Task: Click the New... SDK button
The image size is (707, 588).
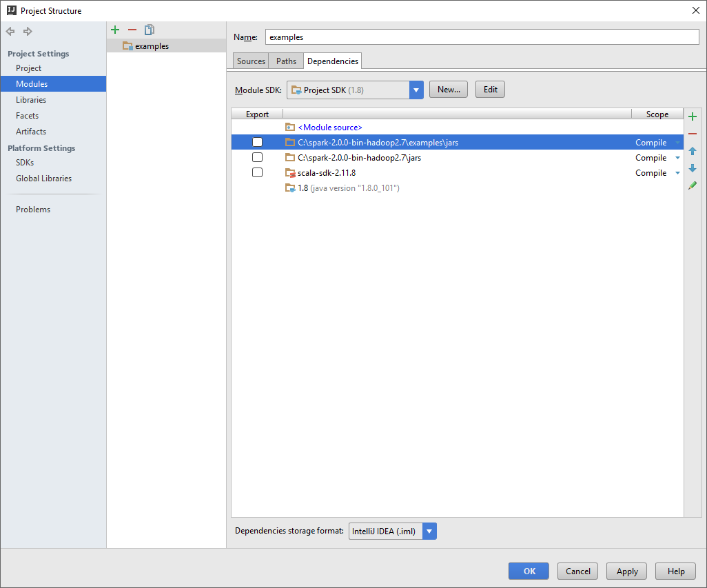Action: pyautogui.click(x=449, y=90)
